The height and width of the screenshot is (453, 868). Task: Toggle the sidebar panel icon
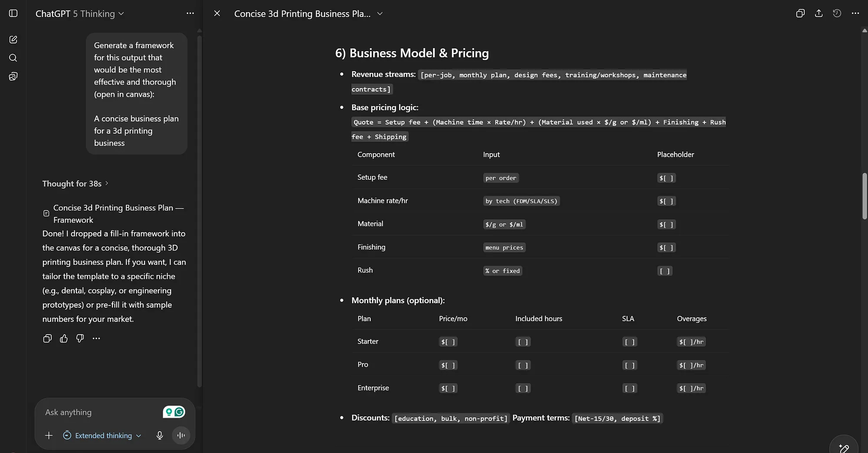coord(13,13)
